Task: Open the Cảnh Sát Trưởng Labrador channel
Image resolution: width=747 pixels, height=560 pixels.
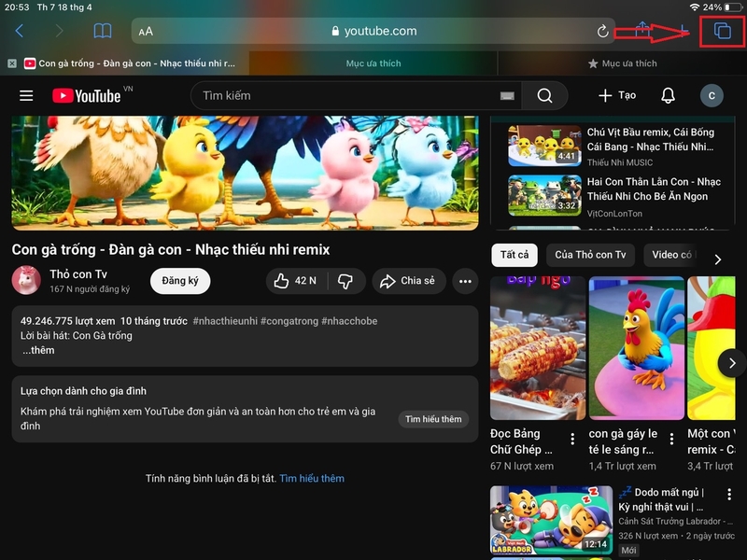Action: coord(675,522)
